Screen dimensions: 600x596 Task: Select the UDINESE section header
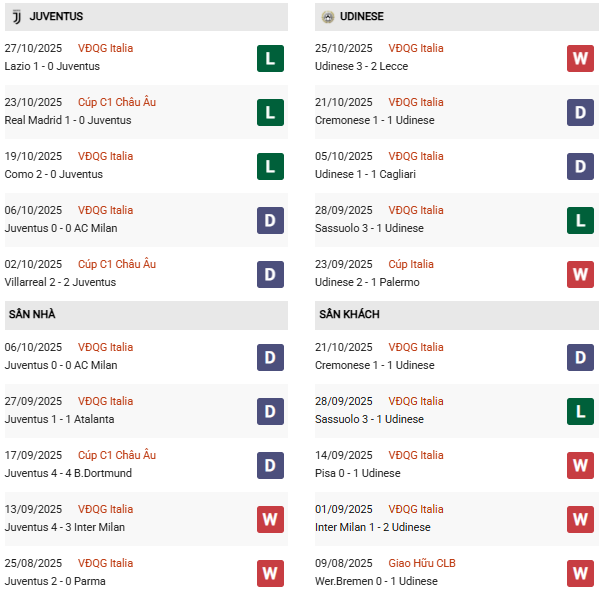click(x=361, y=17)
